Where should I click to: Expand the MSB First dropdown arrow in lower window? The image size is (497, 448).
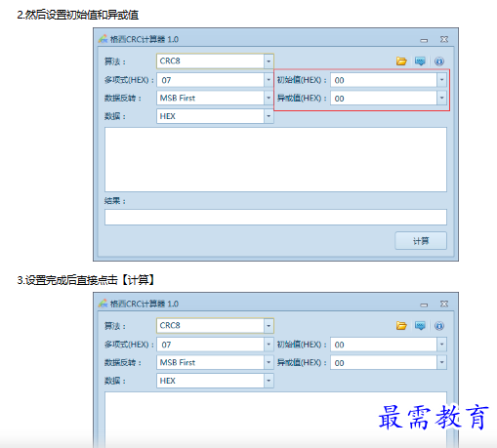(x=269, y=362)
